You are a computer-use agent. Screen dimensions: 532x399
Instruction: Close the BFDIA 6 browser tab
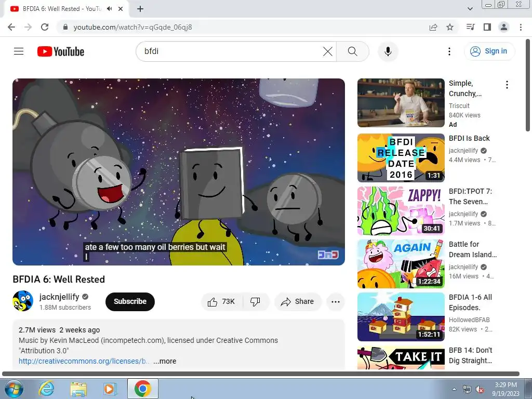tap(121, 9)
